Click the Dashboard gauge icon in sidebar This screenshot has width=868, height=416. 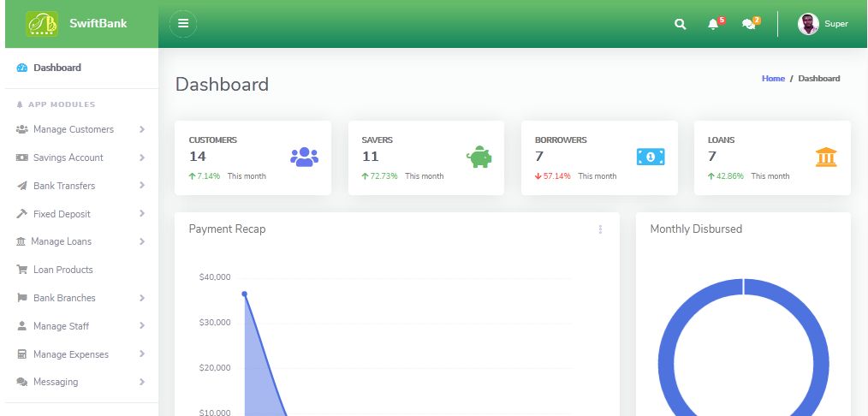[21, 68]
